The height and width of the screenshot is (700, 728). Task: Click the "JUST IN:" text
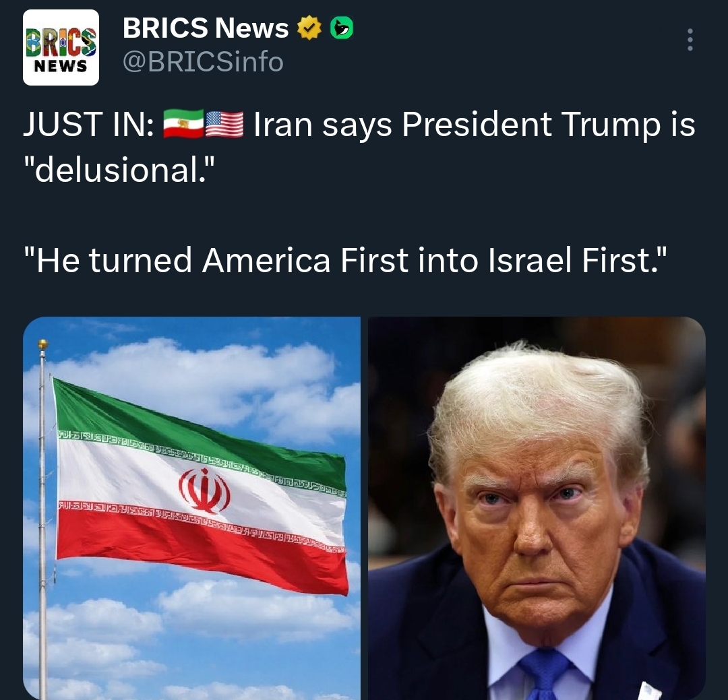click(x=89, y=125)
